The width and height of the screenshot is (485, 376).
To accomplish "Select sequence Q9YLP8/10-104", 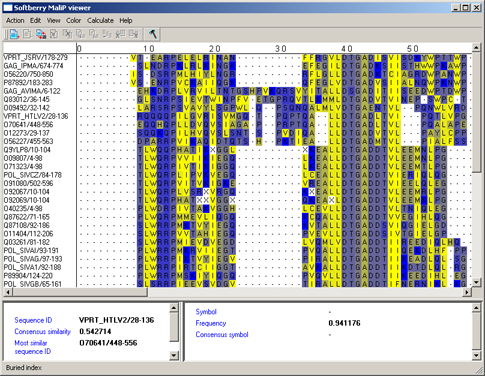I will point(27,150).
